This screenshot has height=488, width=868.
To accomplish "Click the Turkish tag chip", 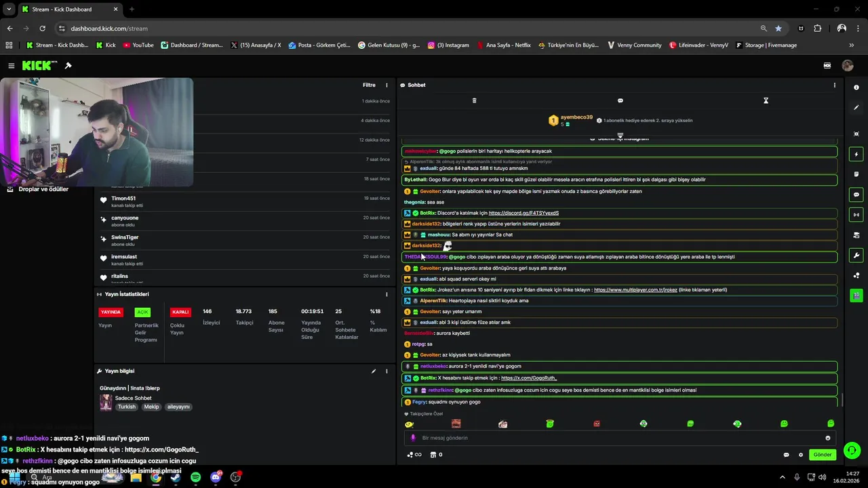I will click(127, 407).
